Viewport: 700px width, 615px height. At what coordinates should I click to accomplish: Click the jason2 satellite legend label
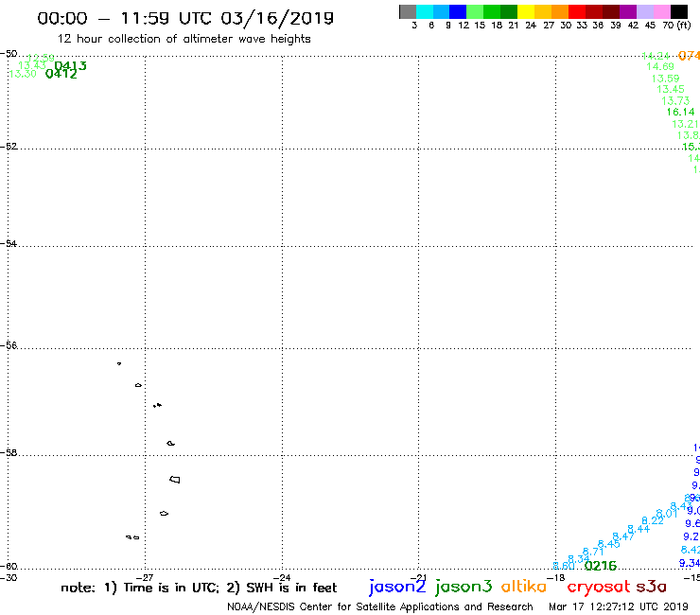point(397,587)
